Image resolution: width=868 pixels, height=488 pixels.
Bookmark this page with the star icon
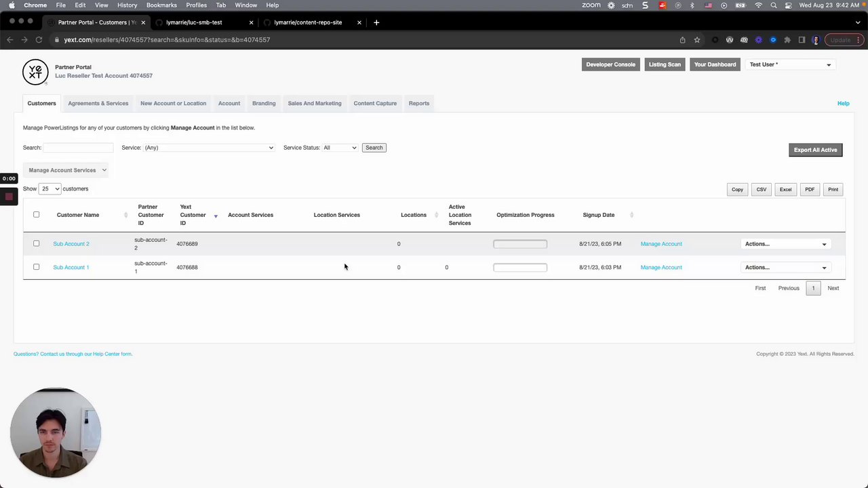coord(696,40)
